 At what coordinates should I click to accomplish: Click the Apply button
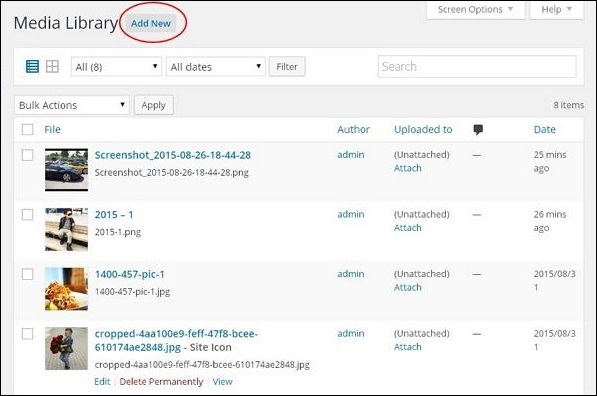154,105
